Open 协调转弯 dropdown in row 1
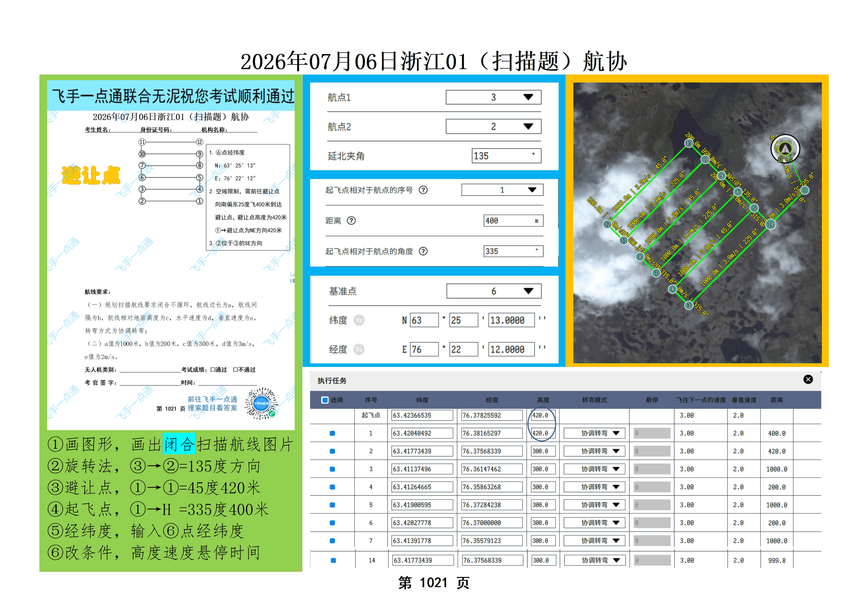Viewport: 868px width, 614px height. click(x=594, y=433)
